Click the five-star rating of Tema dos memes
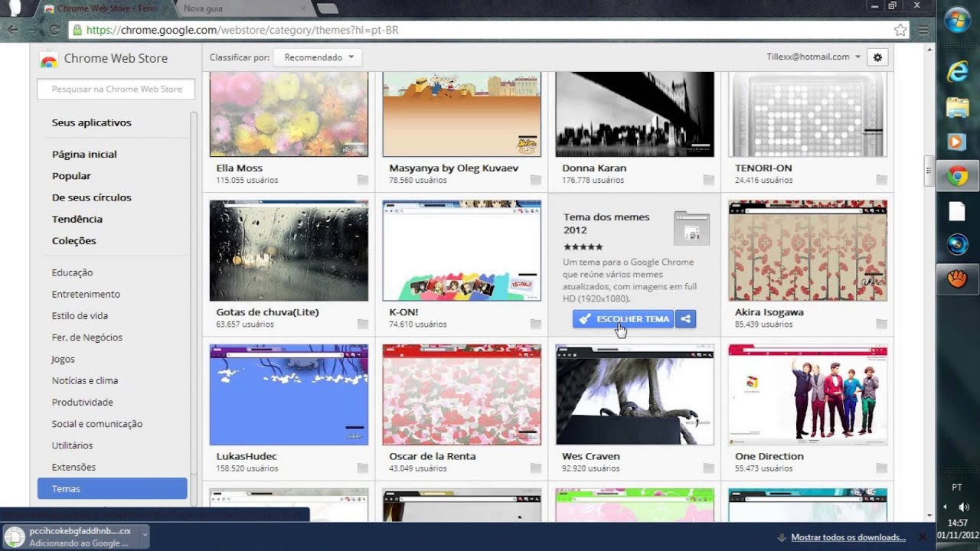 point(583,247)
